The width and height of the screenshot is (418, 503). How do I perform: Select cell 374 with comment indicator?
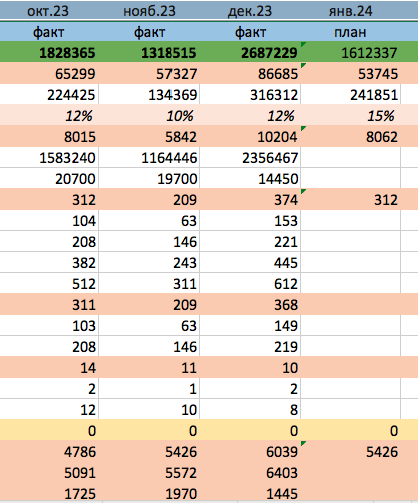(x=250, y=200)
